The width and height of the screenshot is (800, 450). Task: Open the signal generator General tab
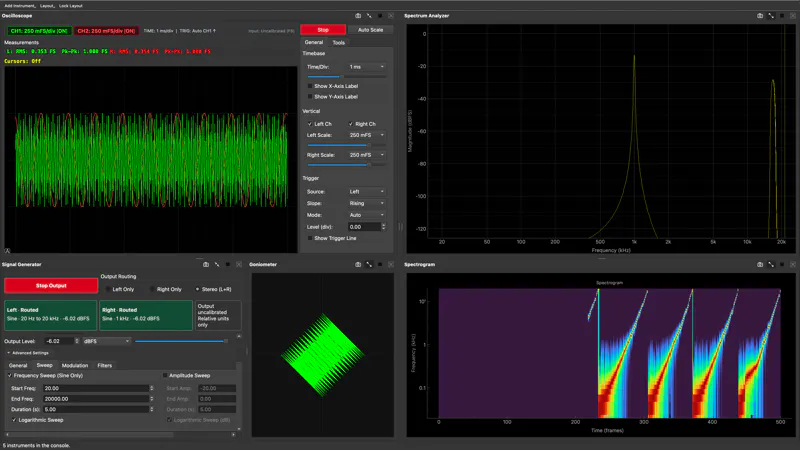18,365
